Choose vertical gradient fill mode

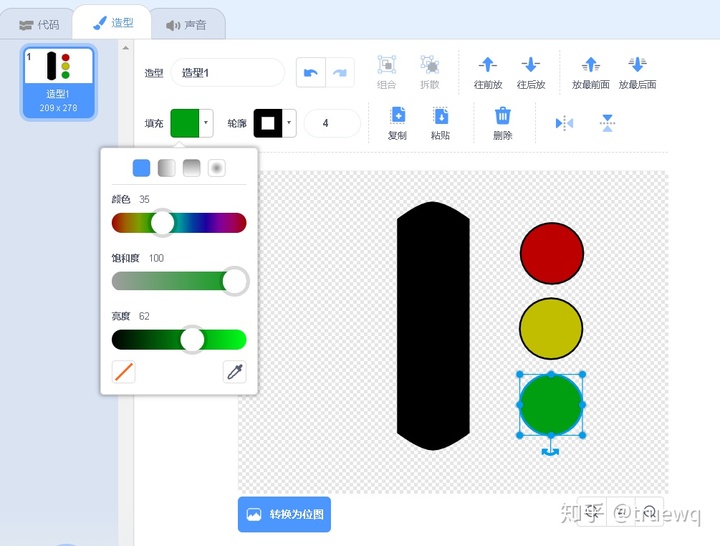point(191,168)
